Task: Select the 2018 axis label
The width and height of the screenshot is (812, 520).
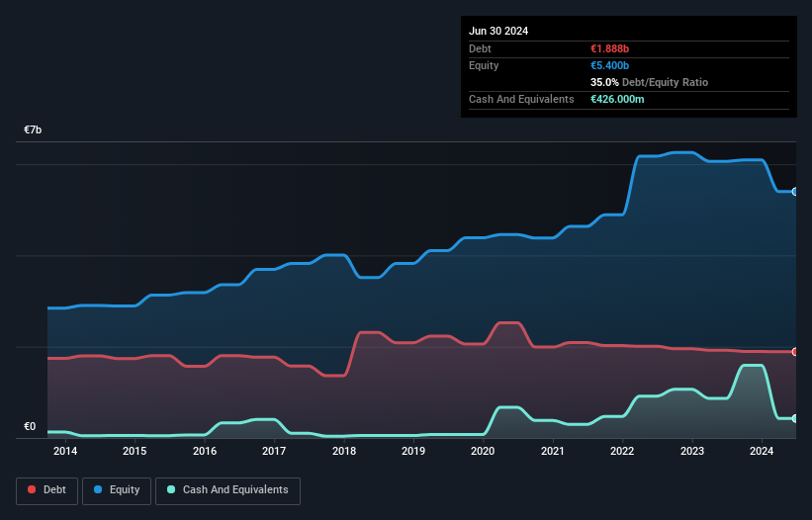Action: click(x=344, y=451)
